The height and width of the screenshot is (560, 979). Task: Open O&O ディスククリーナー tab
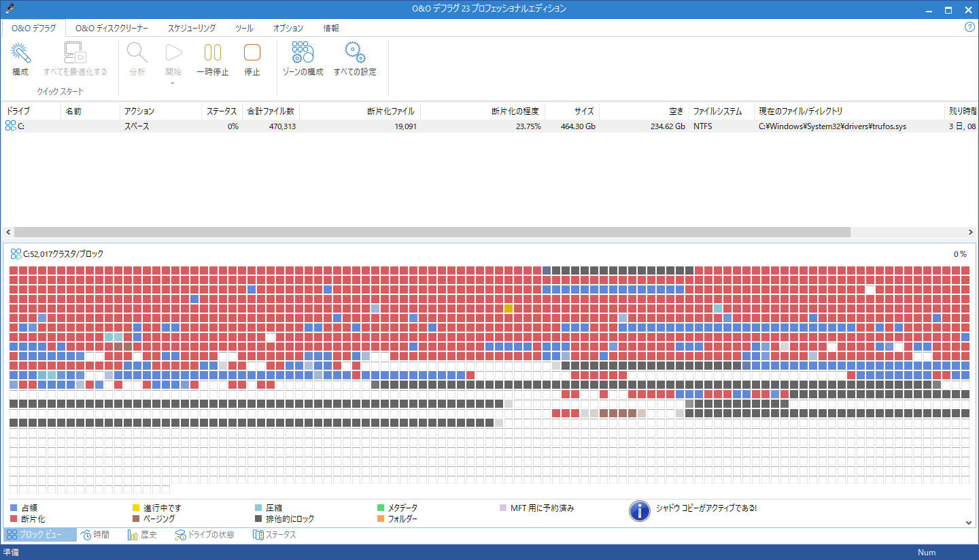pos(111,29)
